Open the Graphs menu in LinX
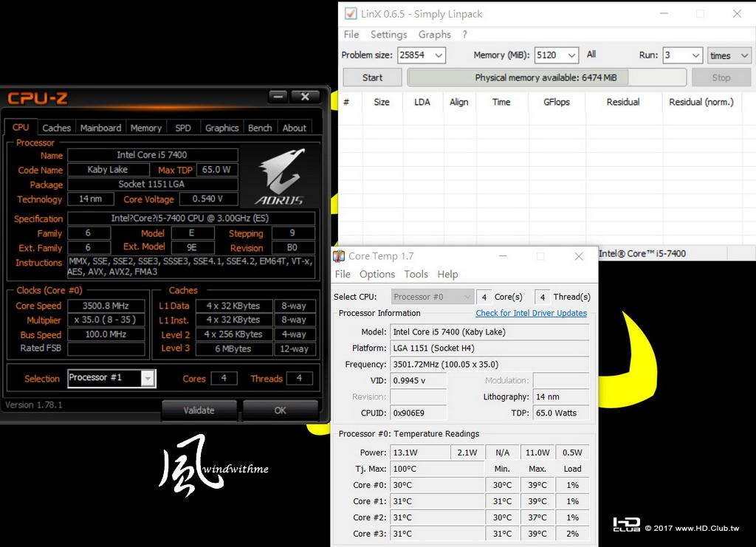756x547 pixels. [x=434, y=34]
